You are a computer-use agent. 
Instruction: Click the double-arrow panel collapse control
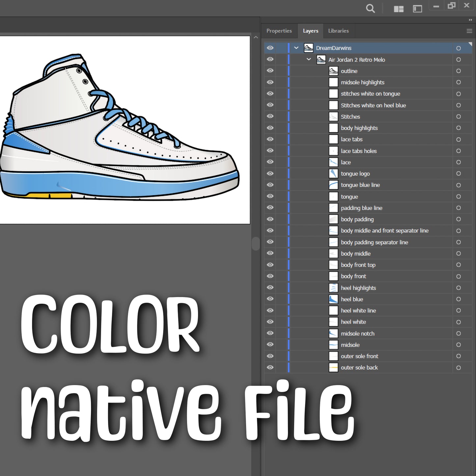click(470, 20)
